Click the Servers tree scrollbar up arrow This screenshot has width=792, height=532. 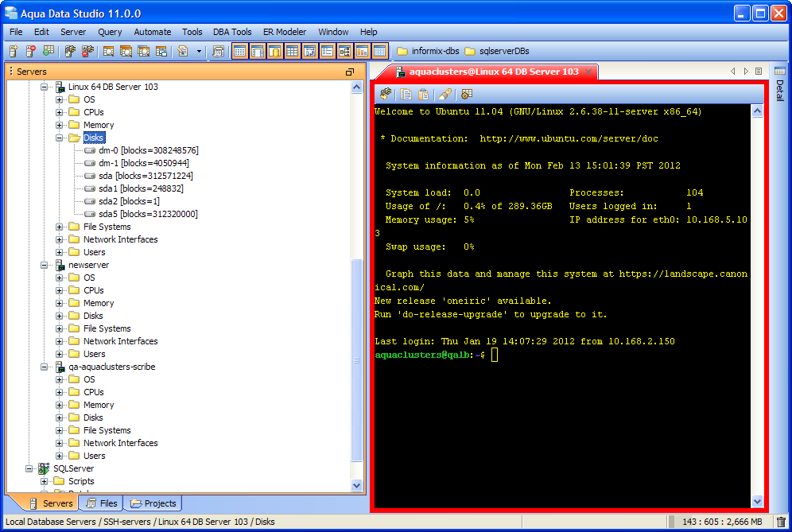click(x=356, y=87)
